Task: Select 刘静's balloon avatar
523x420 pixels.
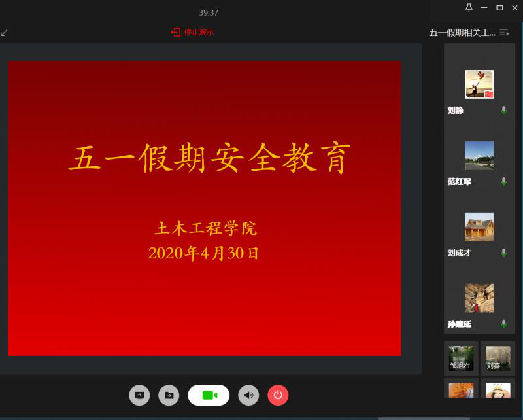Action: click(479, 84)
